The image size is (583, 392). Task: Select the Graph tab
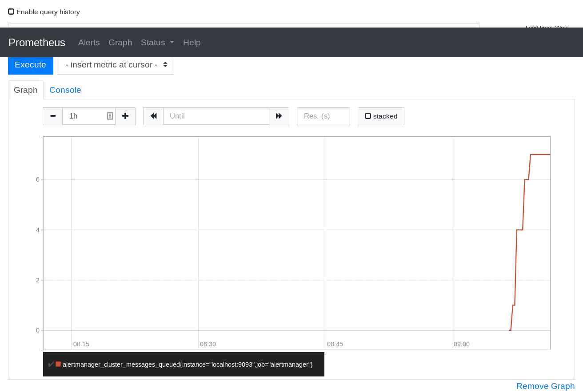coord(25,90)
